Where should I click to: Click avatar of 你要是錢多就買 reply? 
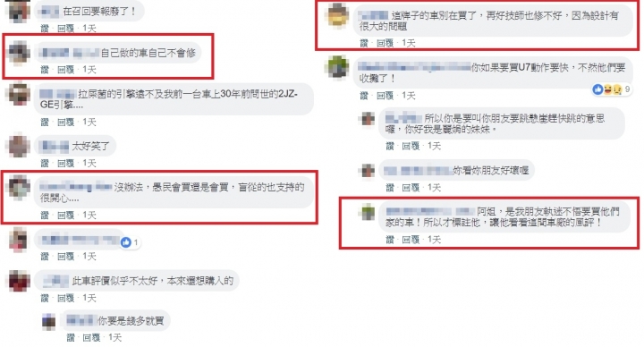(x=49, y=321)
